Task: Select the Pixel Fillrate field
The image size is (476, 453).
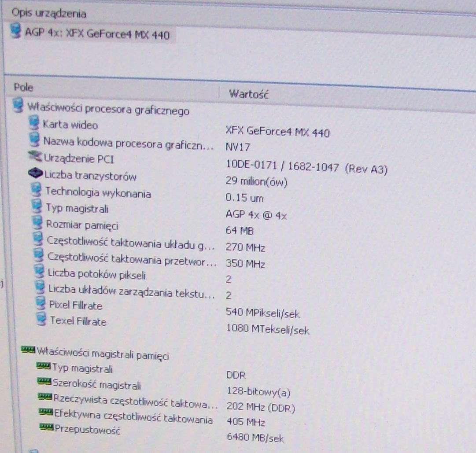Action: click(76, 305)
